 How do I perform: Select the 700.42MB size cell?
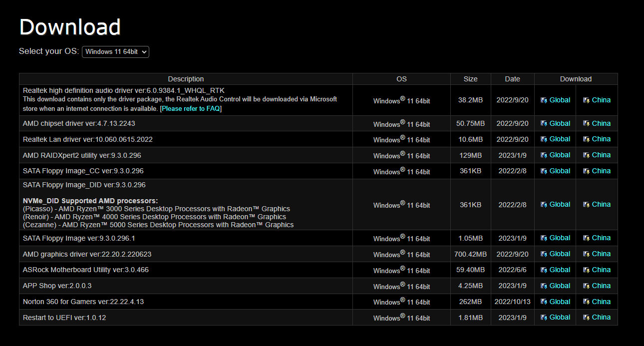pos(470,254)
